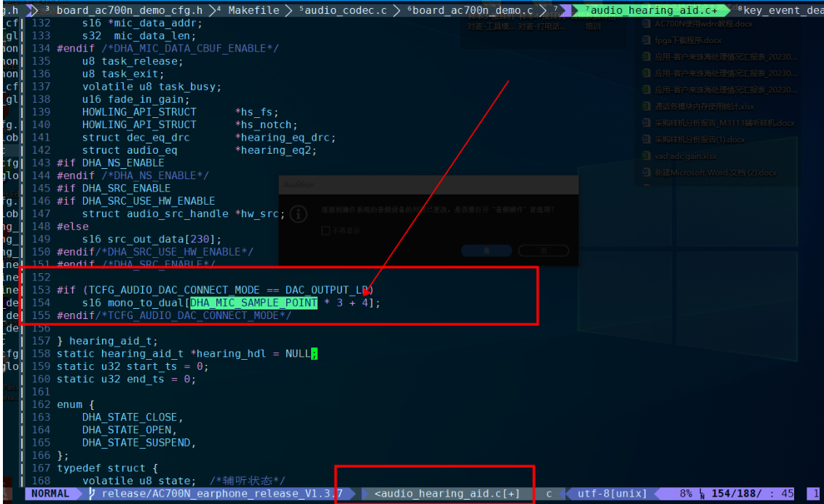Click the info icon in Audition dialog
The width and height of the screenshot is (824, 504).
[299, 214]
